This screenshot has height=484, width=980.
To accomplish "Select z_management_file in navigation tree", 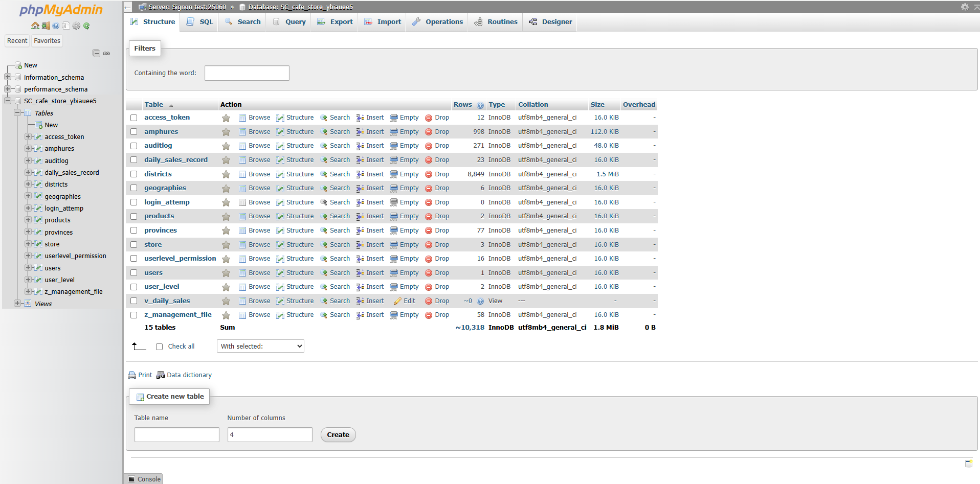I will pyautogui.click(x=74, y=292).
